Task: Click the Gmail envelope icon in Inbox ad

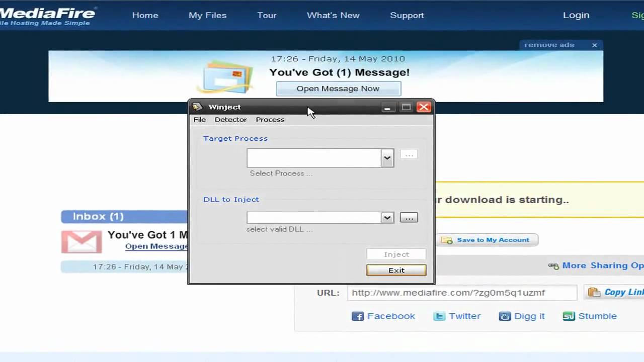Action: point(82,241)
